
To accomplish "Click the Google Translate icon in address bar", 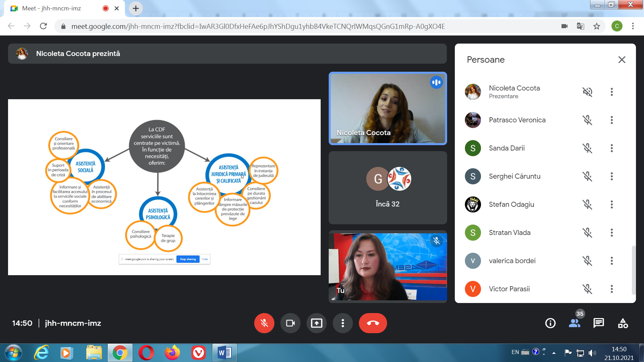I will [x=580, y=26].
